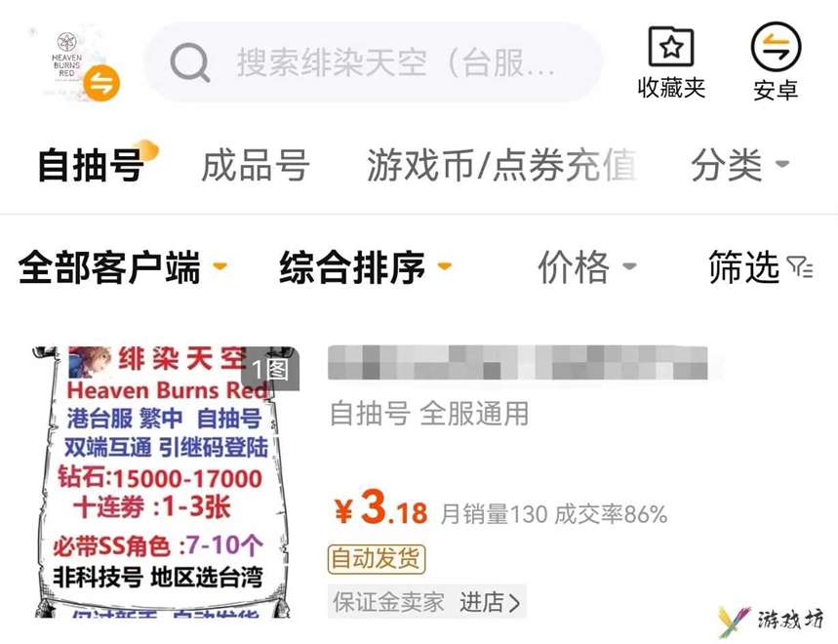Switch to the 自抽号 tab
Image resolution: width=838 pixels, height=644 pixels.
point(91,165)
